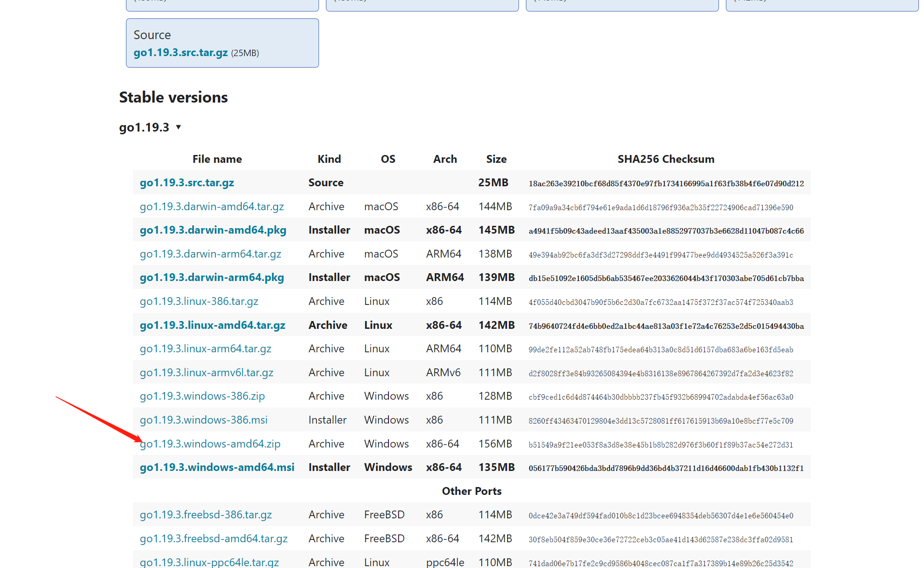Download go1.19.3.src.tar.gz from the Source box
The width and height of the screenshot is (924, 568).
tap(181, 53)
